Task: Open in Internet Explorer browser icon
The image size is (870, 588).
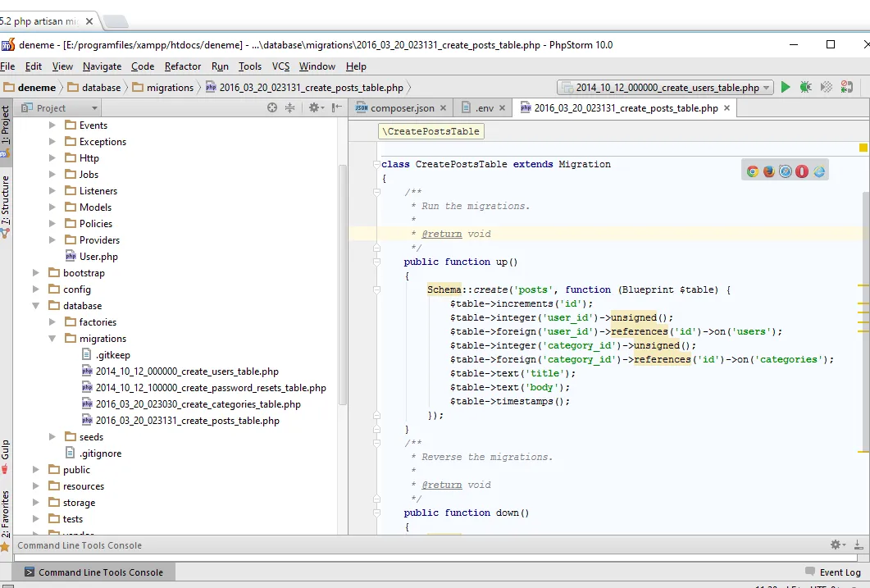Action: [819, 171]
